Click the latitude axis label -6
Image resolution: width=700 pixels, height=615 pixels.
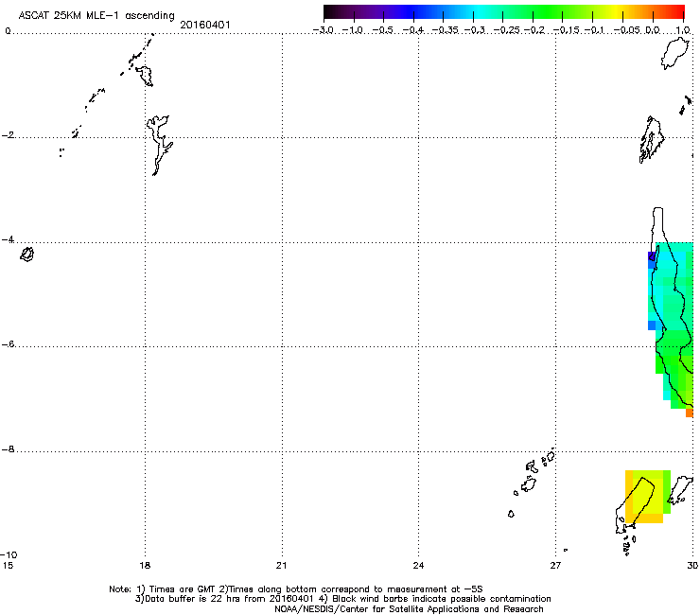pyautogui.click(x=9, y=344)
